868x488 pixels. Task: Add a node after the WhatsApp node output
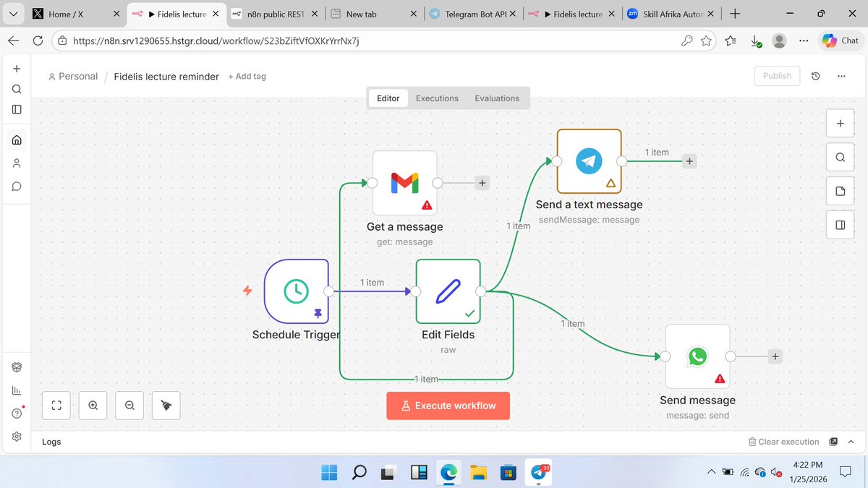point(775,356)
